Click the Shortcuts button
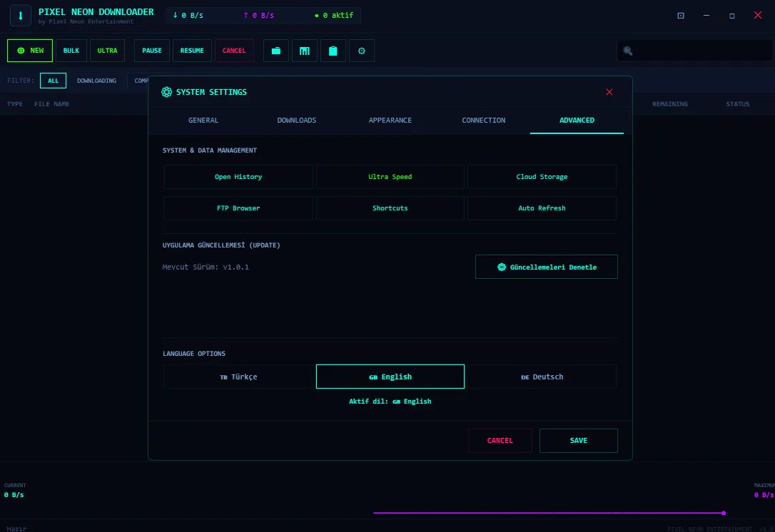This screenshot has width=775, height=532. coord(390,208)
